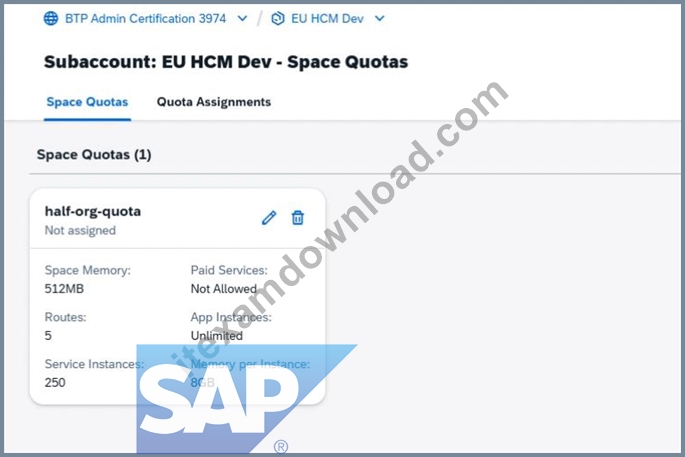Edit the half-org-quota with the pencil icon

point(269,218)
